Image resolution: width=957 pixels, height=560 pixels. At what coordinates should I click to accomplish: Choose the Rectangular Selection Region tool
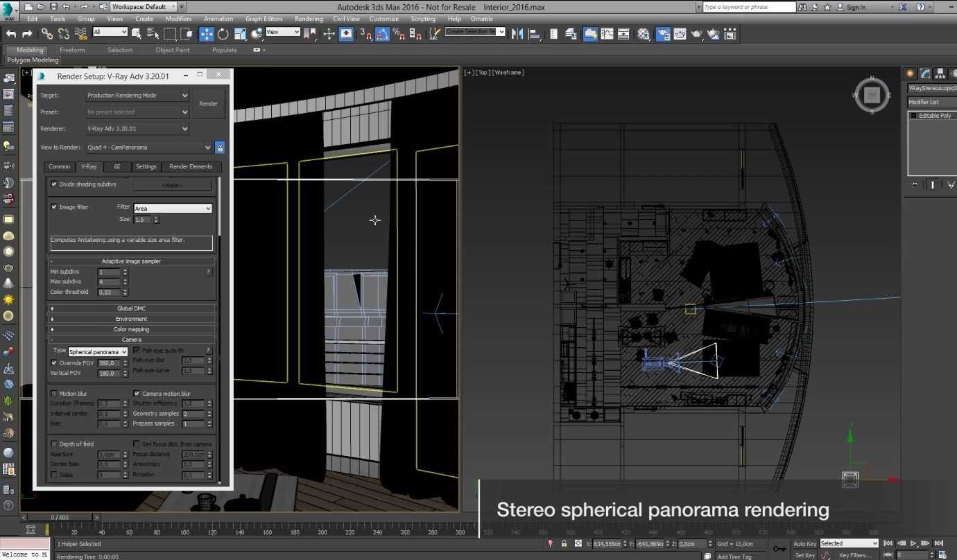pyautogui.click(x=170, y=33)
